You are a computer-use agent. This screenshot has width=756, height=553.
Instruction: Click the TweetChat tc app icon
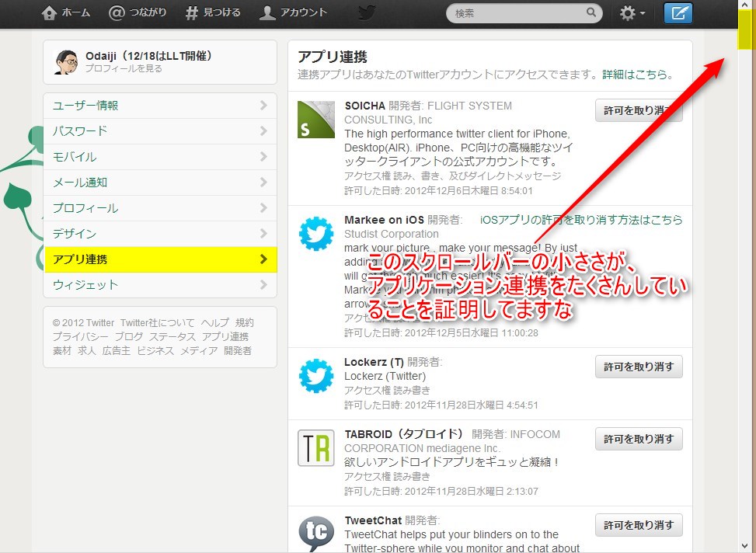(x=315, y=534)
